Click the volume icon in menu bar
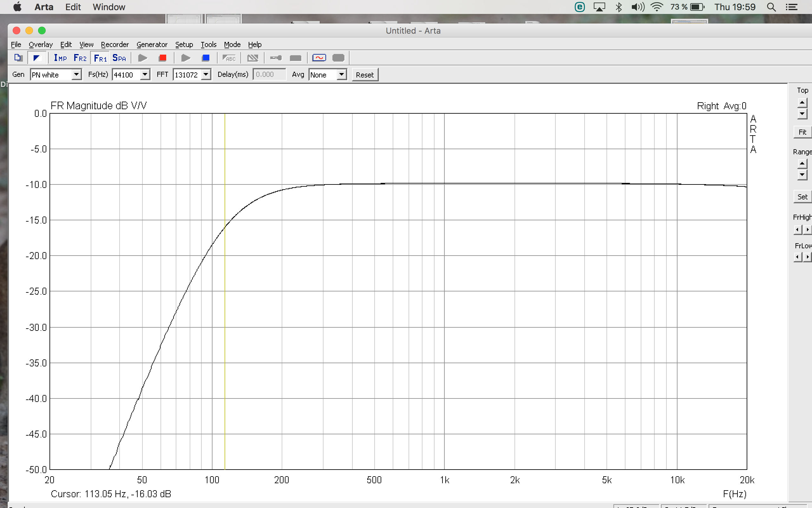812x508 pixels. [x=638, y=7]
